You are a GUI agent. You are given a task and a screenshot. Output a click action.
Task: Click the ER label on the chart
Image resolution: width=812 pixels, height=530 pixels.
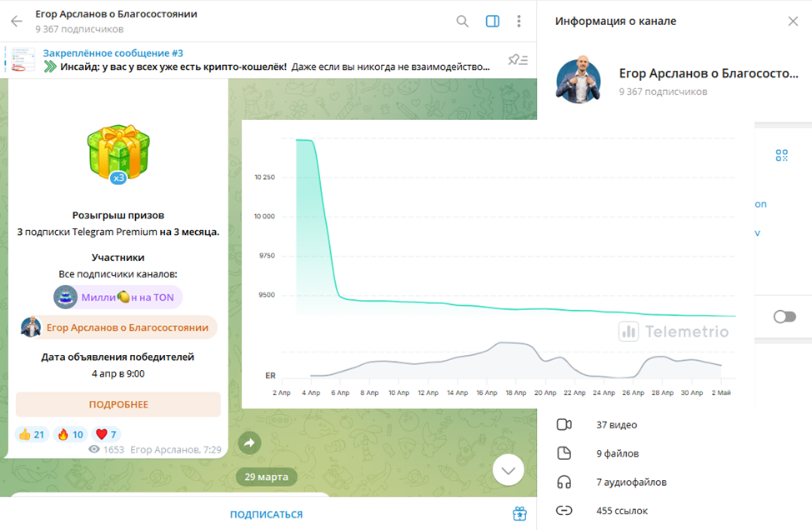[x=270, y=375]
